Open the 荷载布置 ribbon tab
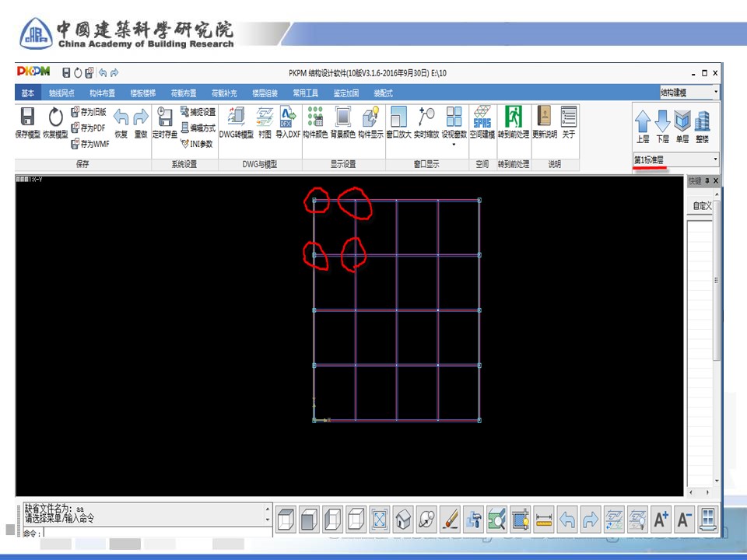The width and height of the screenshot is (747, 560). tap(184, 93)
